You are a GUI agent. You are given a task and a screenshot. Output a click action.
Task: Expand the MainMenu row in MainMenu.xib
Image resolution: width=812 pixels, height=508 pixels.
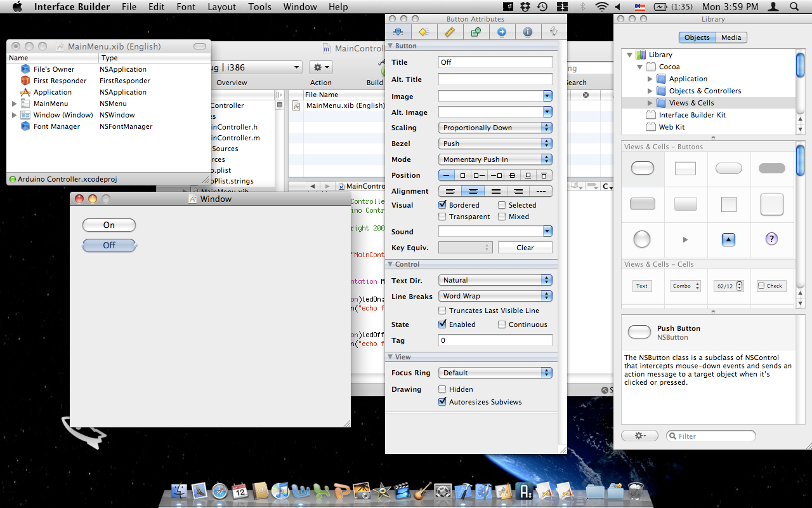tap(14, 104)
